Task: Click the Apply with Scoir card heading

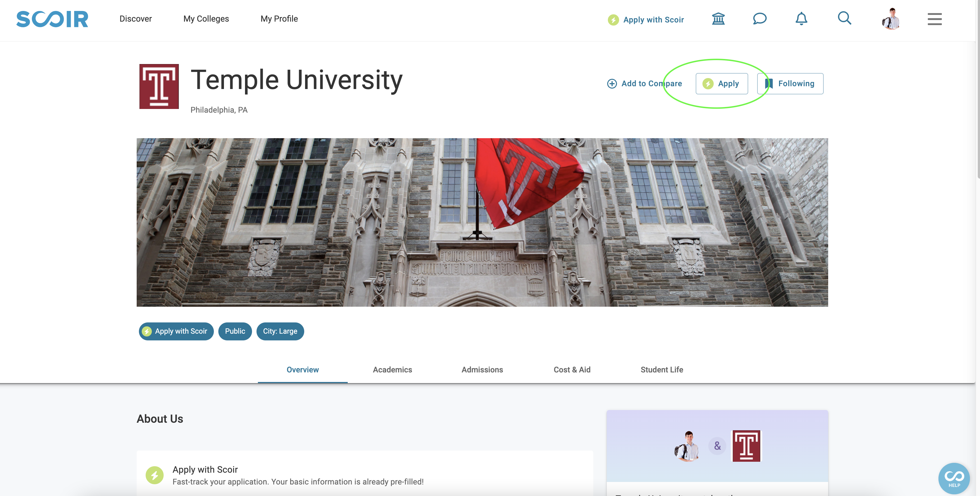Action: 205,469
